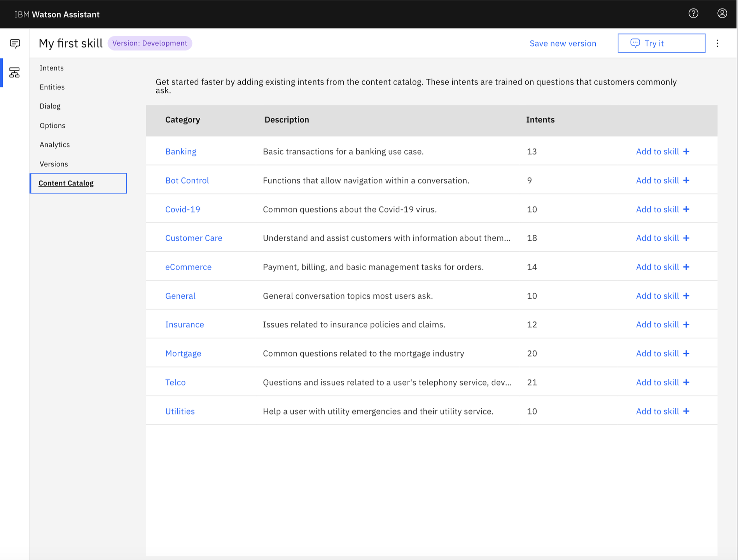Open the Banking category link
This screenshot has width=738, height=560.
(181, 152)
